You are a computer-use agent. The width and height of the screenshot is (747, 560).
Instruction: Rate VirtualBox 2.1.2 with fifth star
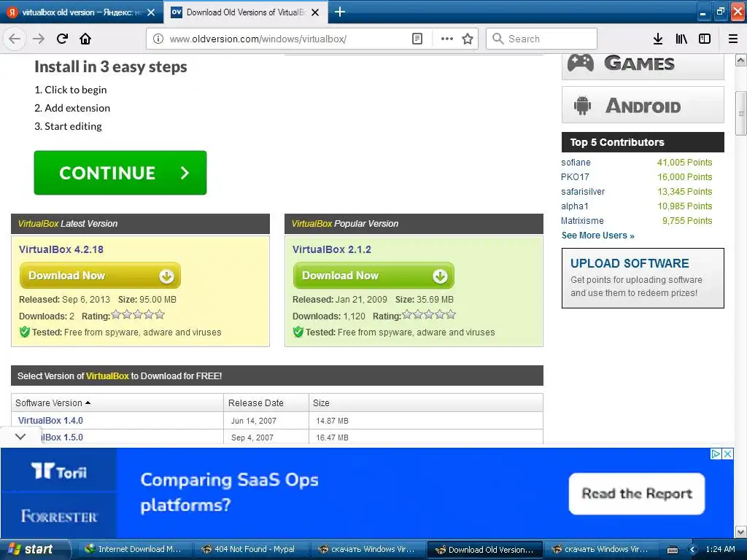(451, 314)
